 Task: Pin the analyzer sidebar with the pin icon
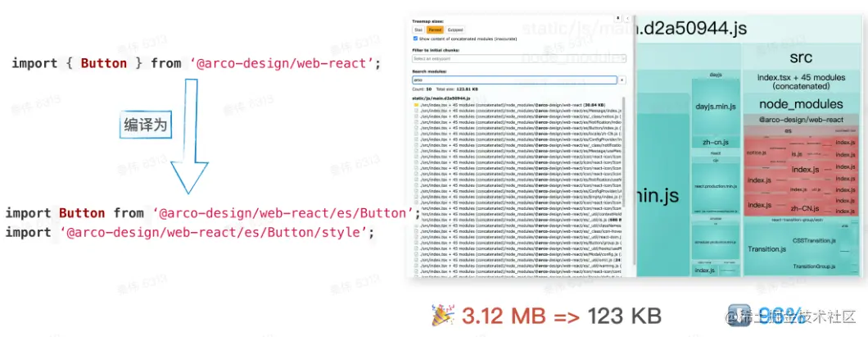(x=617, y=18)
